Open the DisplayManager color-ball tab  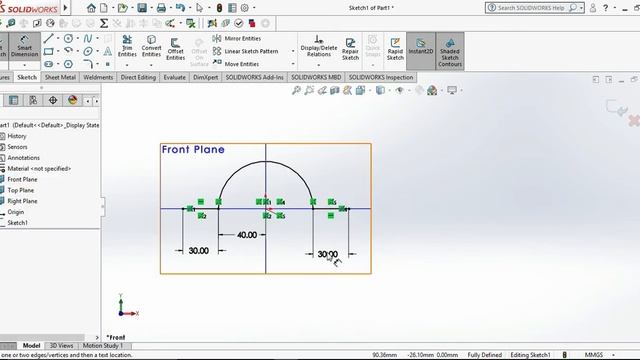tap(73, 100)
